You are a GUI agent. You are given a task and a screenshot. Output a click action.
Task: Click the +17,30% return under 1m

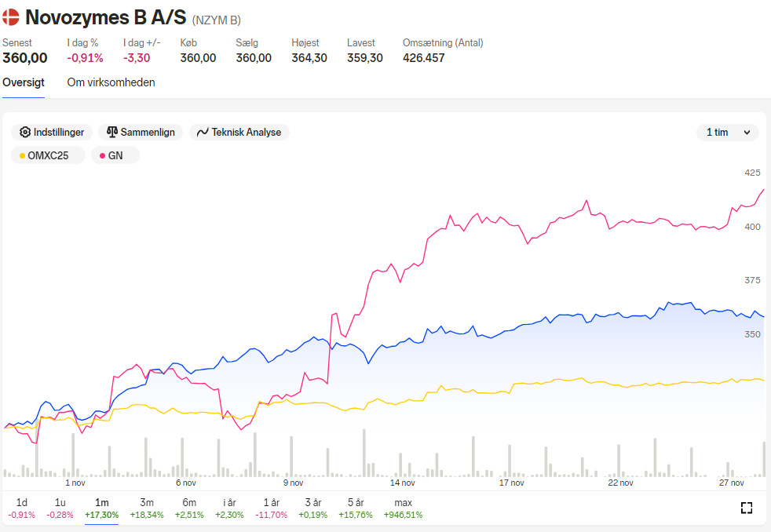click(x=102, y=515)
